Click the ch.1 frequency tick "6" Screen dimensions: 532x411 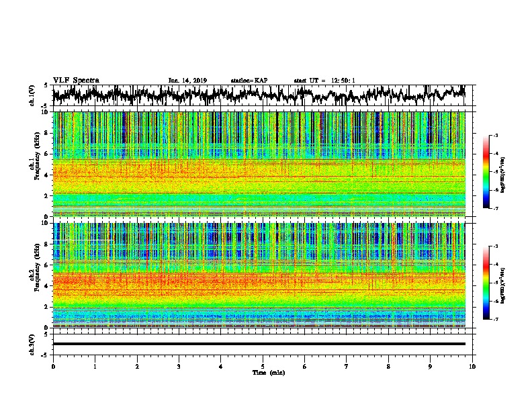point(47,154)
